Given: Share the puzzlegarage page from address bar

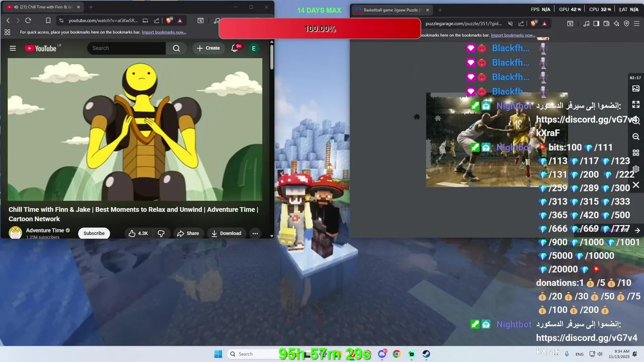Looking at the screenshot, I should 522,24.
